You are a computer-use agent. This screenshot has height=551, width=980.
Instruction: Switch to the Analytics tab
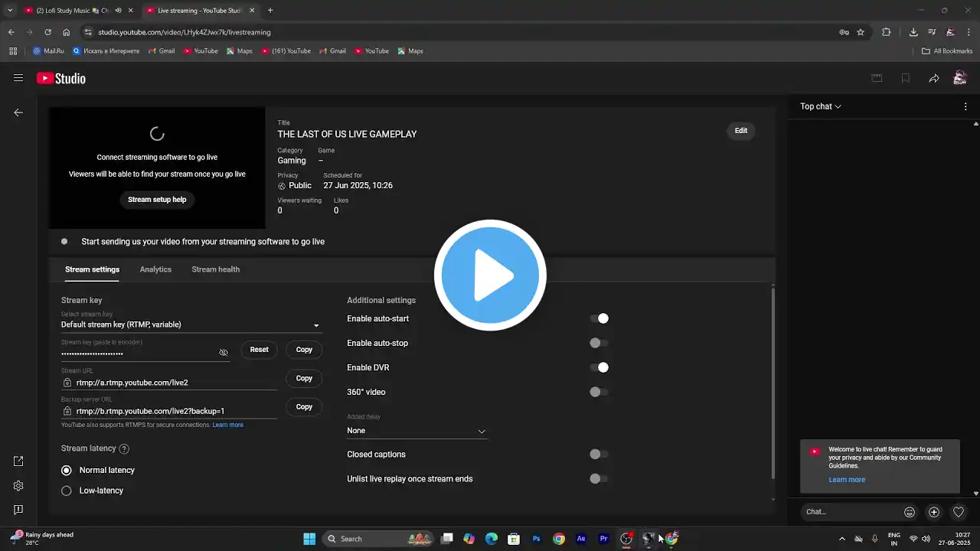pos(155,269)
